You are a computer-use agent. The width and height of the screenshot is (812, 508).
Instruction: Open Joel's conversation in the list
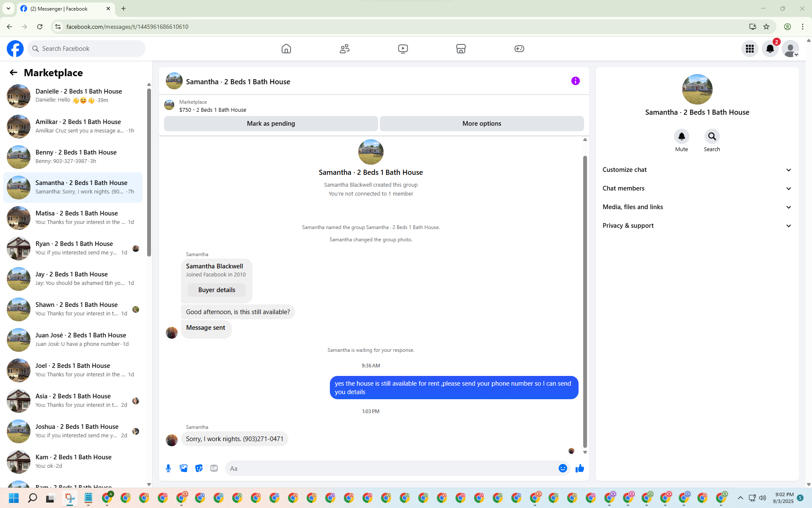[x=73, y=370]
